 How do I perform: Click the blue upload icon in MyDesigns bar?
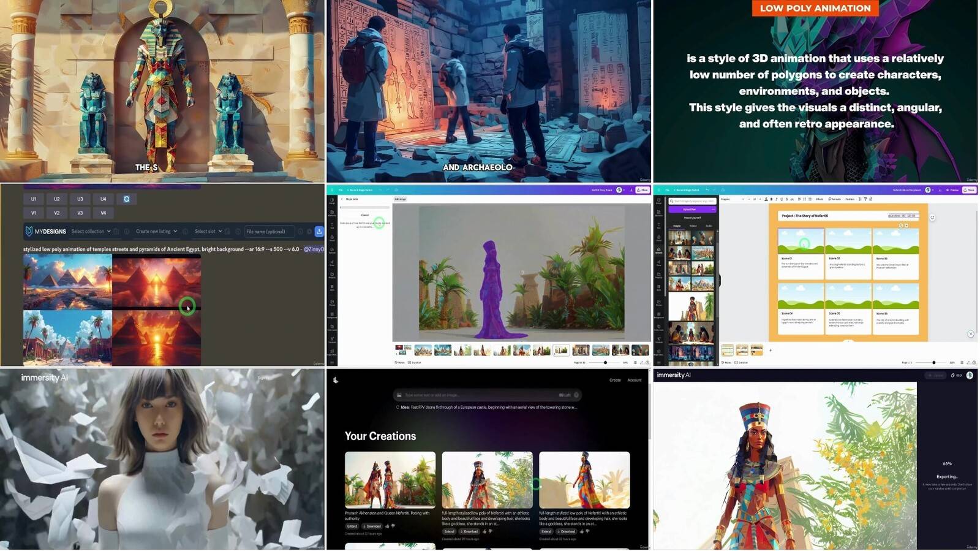click(x=319, y=231)
